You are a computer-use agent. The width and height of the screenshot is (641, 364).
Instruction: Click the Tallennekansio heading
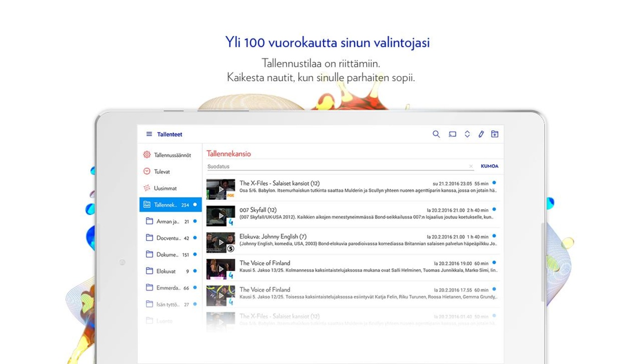click(229, 154)
